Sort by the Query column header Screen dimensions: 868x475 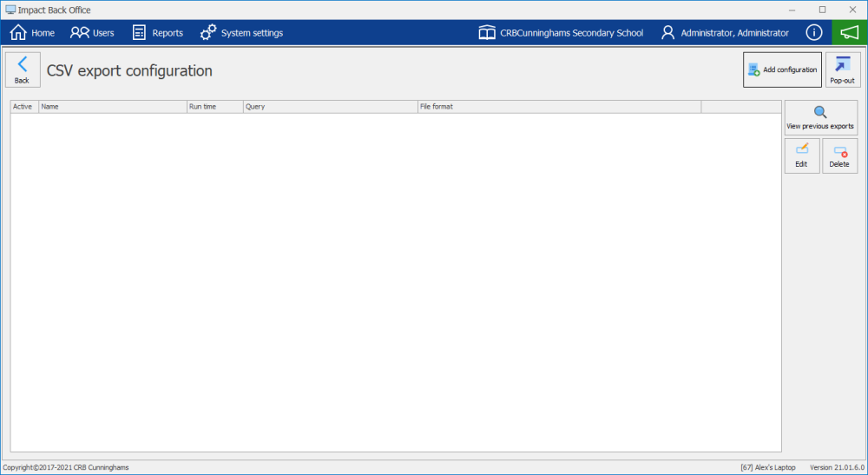(331, 107)
